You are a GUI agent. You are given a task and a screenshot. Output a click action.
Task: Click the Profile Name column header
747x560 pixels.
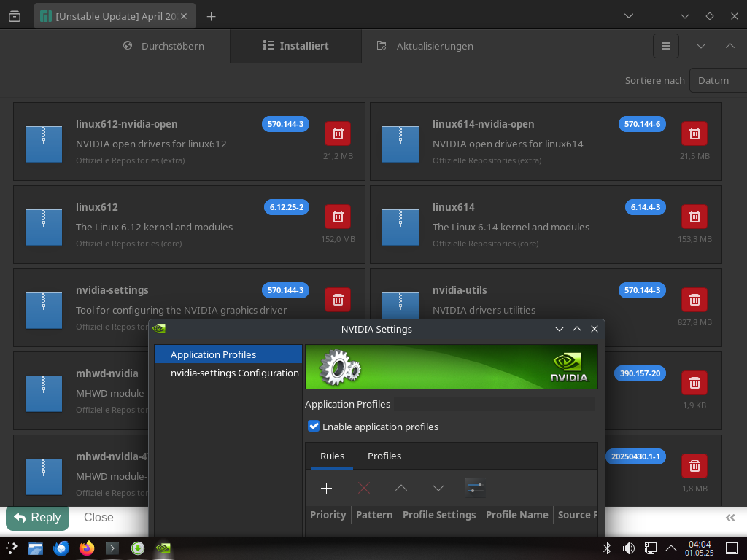tap(517, 515)
